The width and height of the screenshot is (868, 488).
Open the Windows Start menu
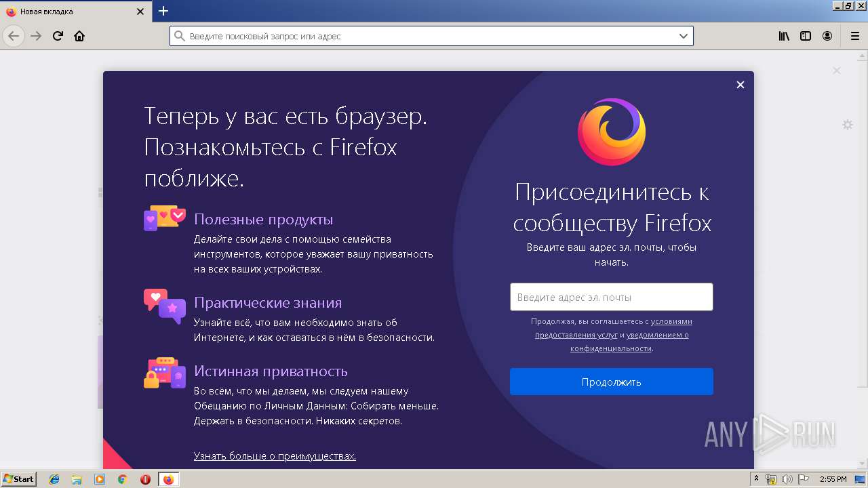point(19,479)
